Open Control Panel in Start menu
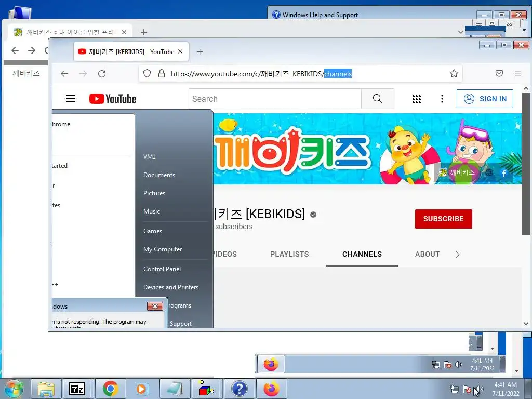 pos(162,269)
